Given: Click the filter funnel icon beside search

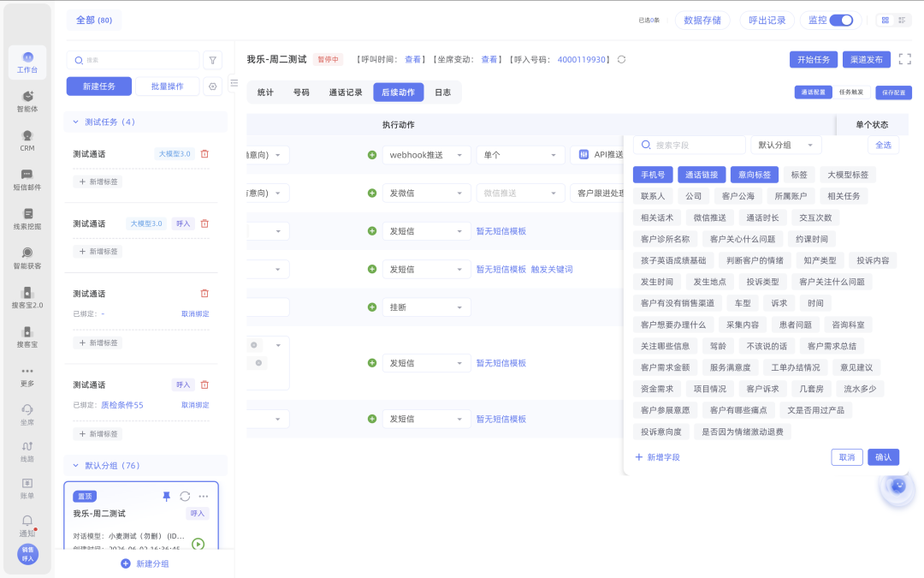Looking at the screenshot, I should click(213, 60).
